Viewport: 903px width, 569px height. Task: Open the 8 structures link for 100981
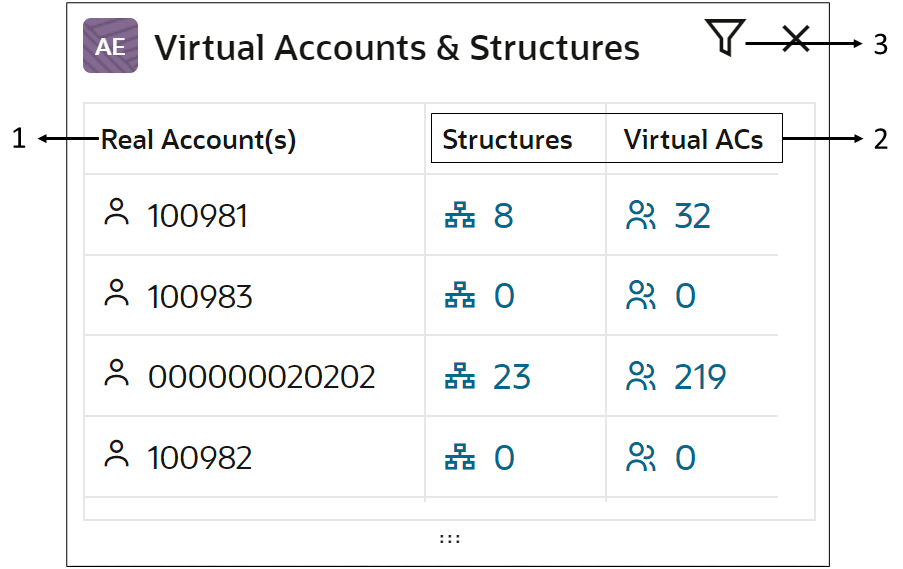(x=503, y=216)
